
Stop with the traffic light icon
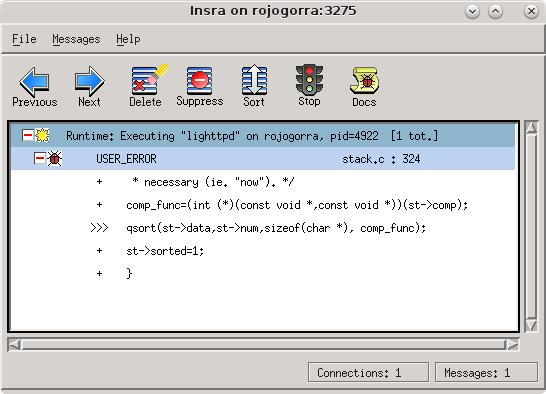(x=309, y=85)
